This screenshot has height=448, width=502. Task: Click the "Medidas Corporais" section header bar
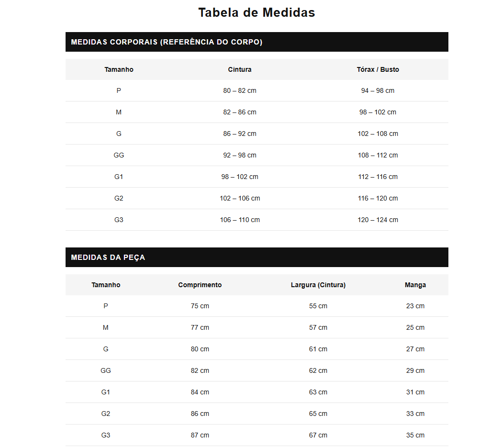pyautogui.click(x=257, y=42)
